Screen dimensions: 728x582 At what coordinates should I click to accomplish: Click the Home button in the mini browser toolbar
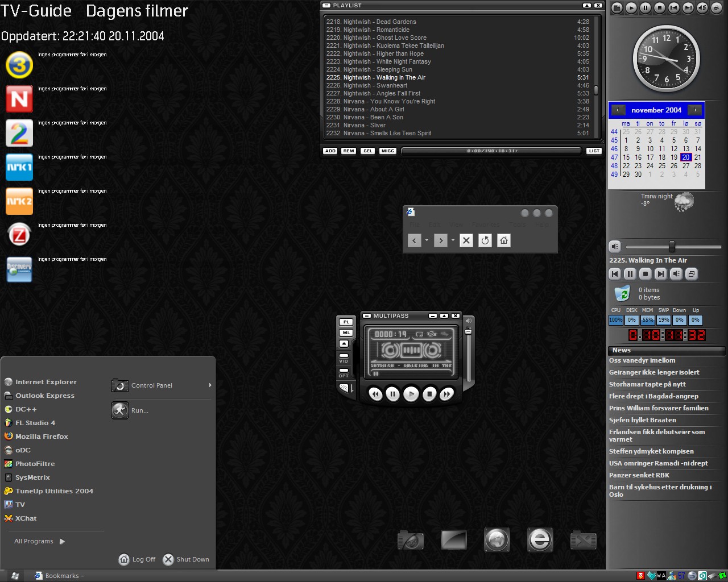coord(504,240)
